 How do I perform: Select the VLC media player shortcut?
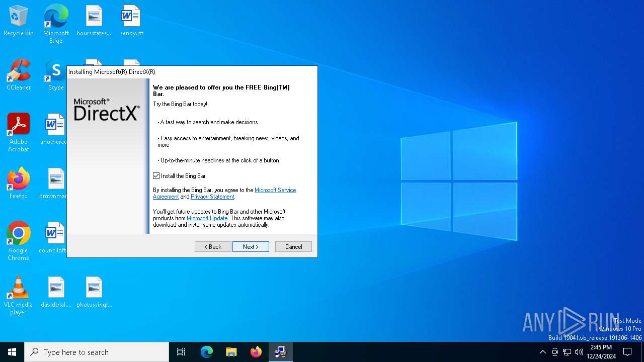[19, 296]
